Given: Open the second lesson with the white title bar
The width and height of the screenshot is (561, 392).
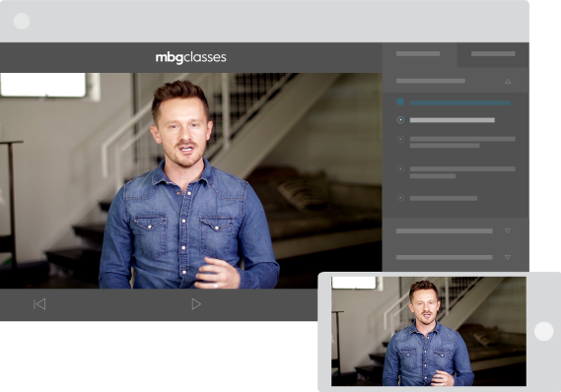Looking at the screenshot, I should click(x=453, y=120).
